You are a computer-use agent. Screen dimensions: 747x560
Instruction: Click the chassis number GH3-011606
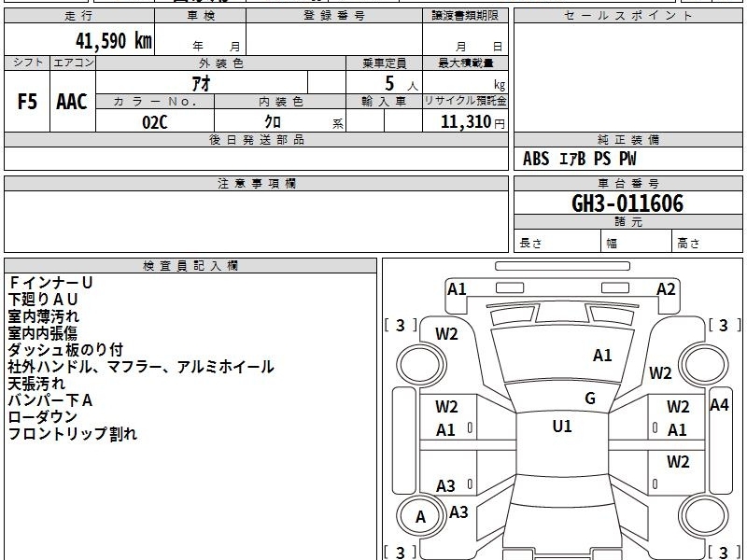627,203
